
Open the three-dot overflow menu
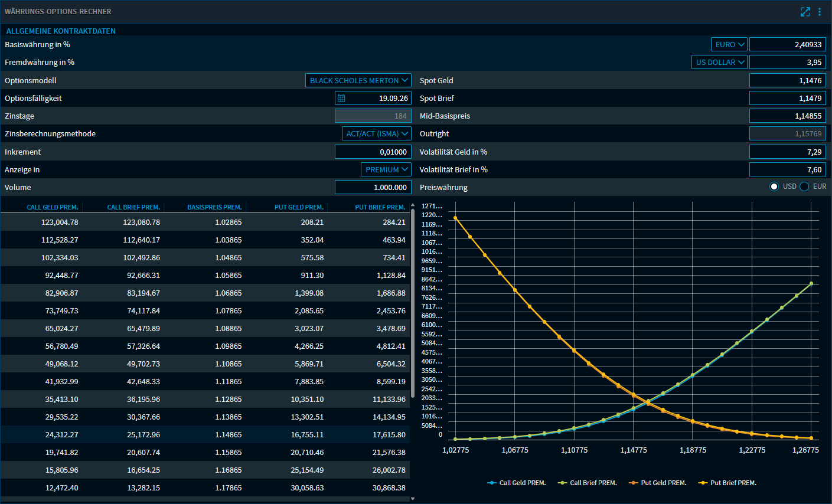[820, 11]
